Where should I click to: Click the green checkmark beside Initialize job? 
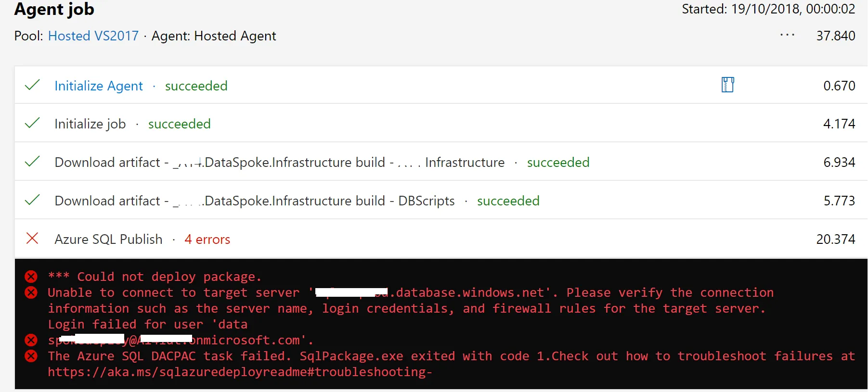pos(32,124)
